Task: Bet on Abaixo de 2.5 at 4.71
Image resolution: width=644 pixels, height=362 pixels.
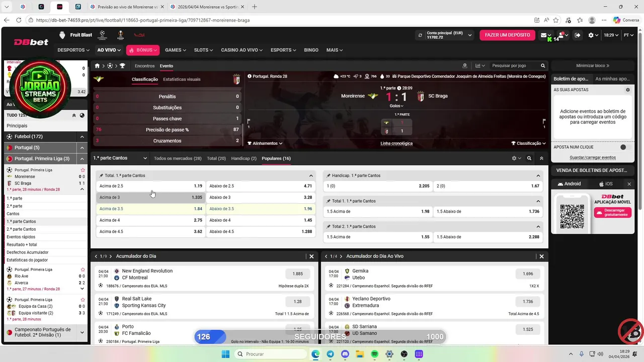Action: click(261, 186)
